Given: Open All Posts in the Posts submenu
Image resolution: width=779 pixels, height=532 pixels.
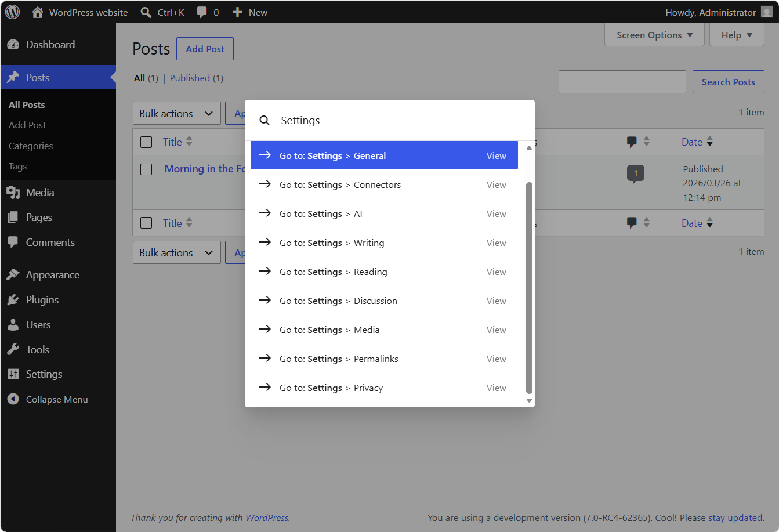Looking at the screenshot, I should (27, 104).
